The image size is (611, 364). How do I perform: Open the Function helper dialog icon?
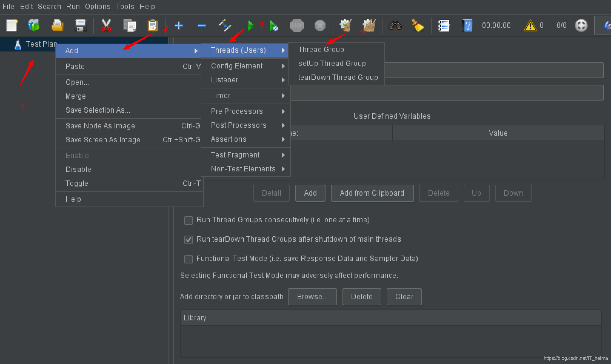tap(444, 25)
